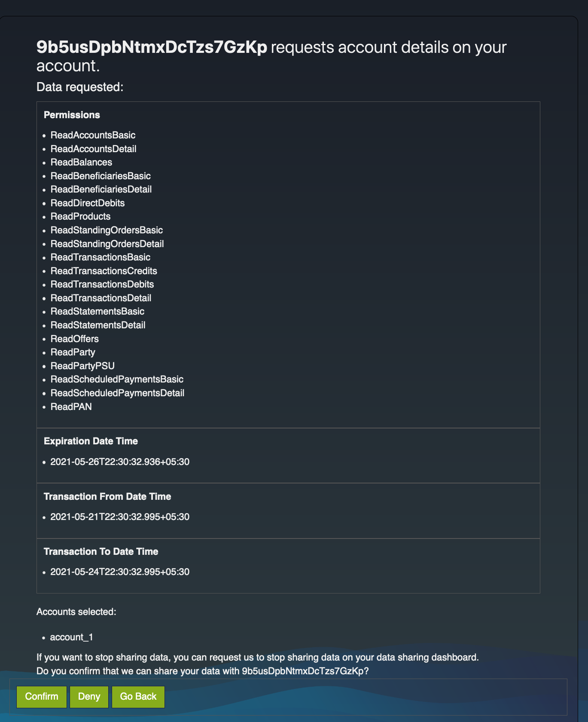588x722 pixels.
Task: Click the ReadPAN permission entry
Action: click(x=71, y=407)
